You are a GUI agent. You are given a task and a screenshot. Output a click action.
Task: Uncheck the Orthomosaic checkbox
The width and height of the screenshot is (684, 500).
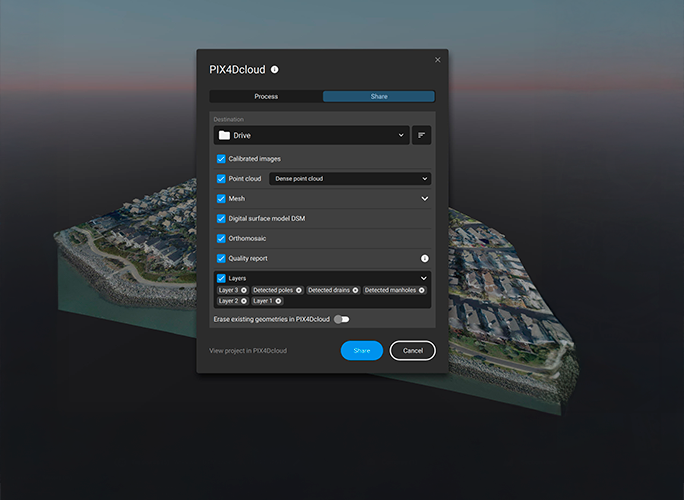221,238
